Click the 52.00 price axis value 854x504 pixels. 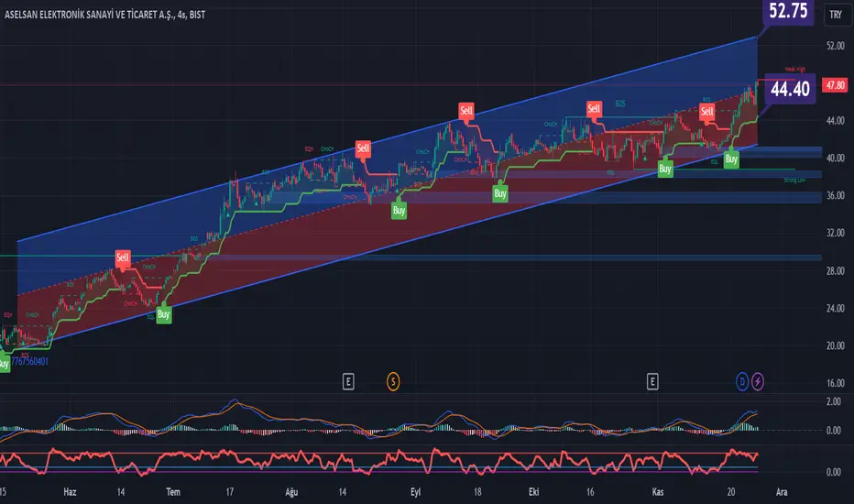coord(835,46)
